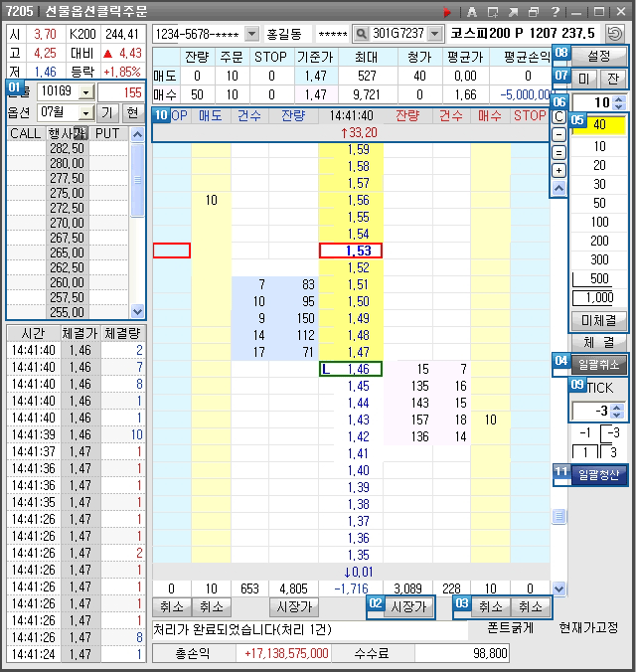The image size is (636, 672).
Task: Select the 체 결 tab
Action: [x=599, y=342]
